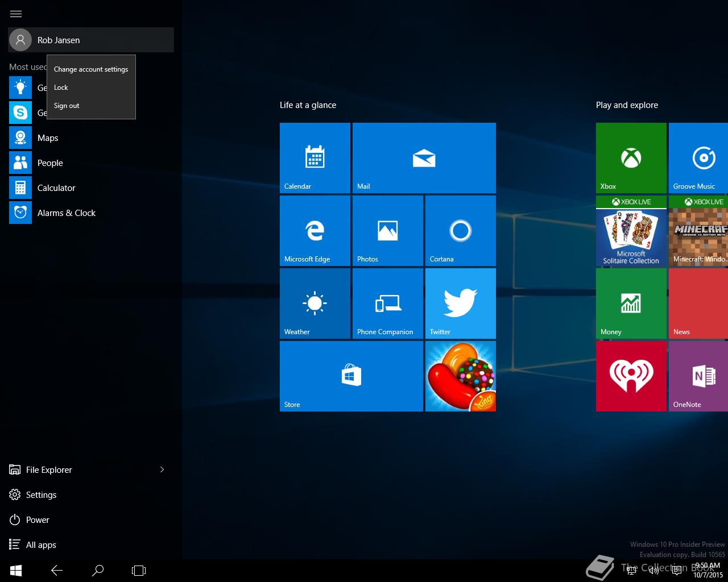Choose Change account settings
Screen dimensions: 728x582
(91, 69)
